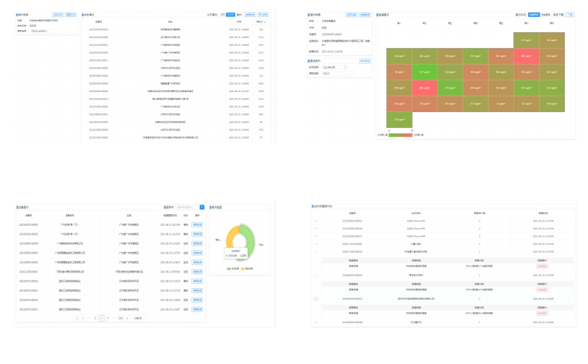Toggle the green legend marker under the pie chart
This screenshot has width=588, height=364.
coord(228,269)
